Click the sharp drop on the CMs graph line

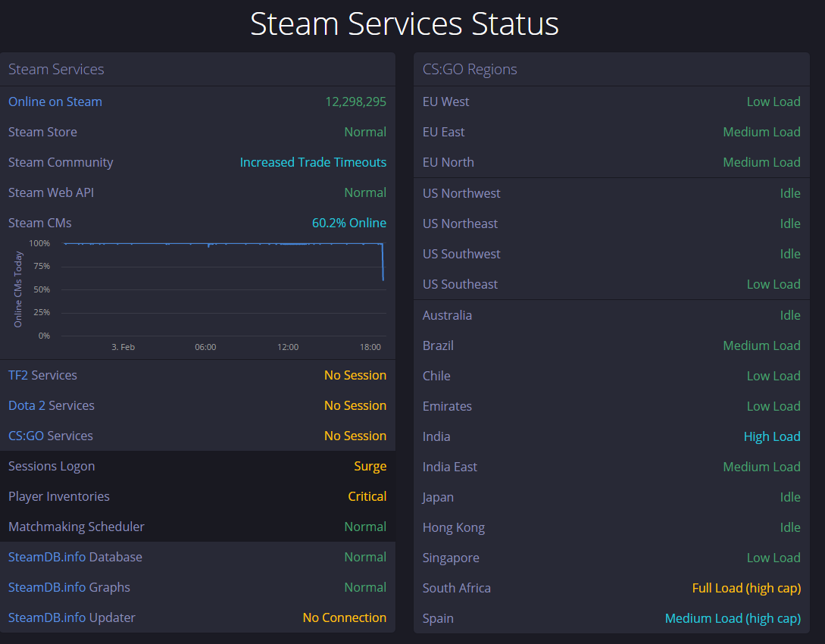(383, 261)
